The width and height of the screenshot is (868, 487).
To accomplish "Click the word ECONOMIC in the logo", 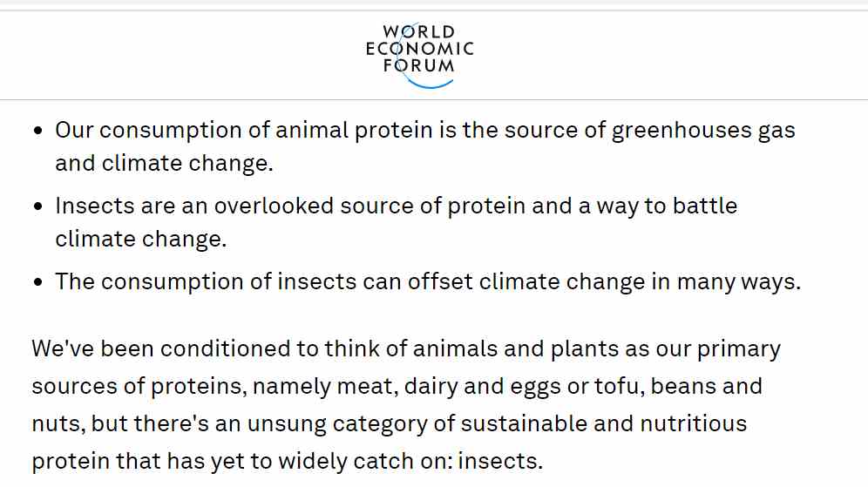I will pyautogui.click(x=419, y=49).
